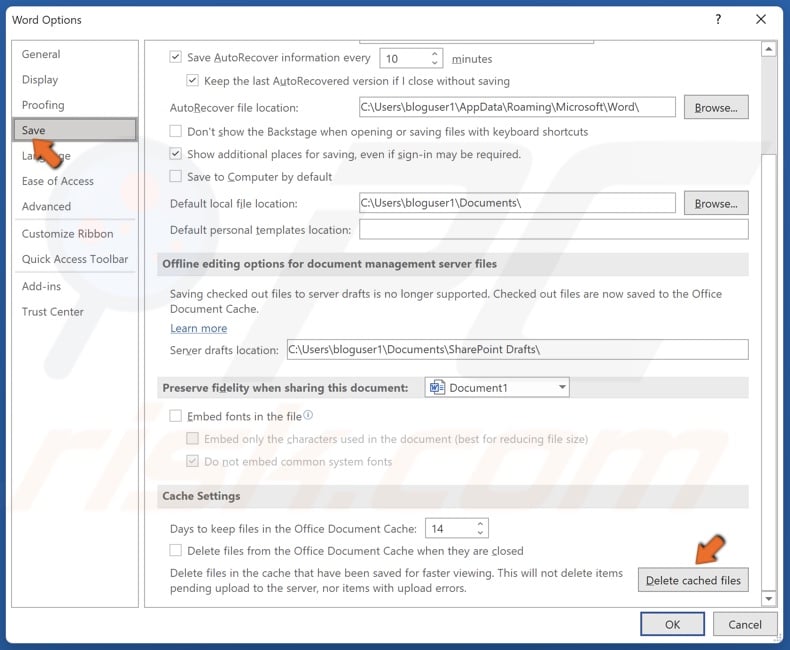Click the scroll up arrow of the options pane
The image size is (790, 650).
click(x=768, y=49)
